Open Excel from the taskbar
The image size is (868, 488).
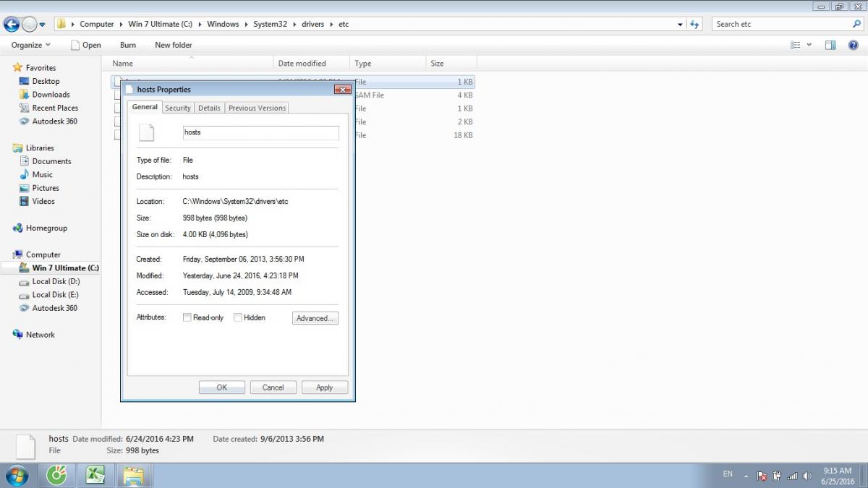click(95, 475)
